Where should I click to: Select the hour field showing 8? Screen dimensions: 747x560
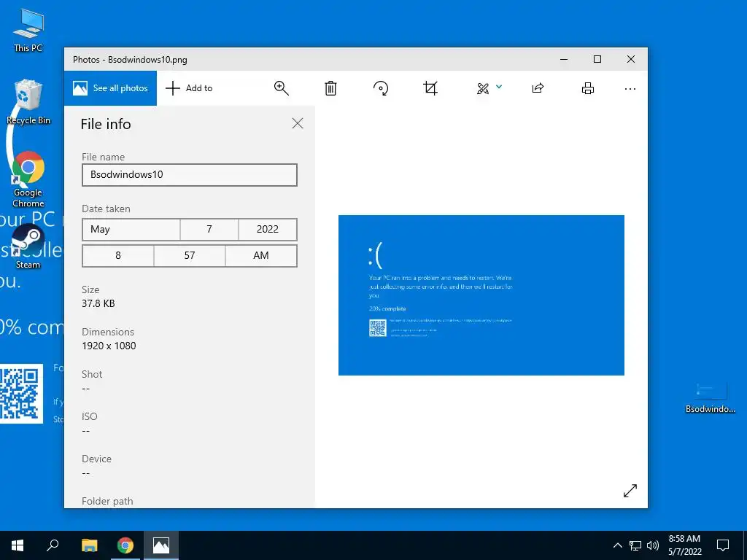(117, 256)
